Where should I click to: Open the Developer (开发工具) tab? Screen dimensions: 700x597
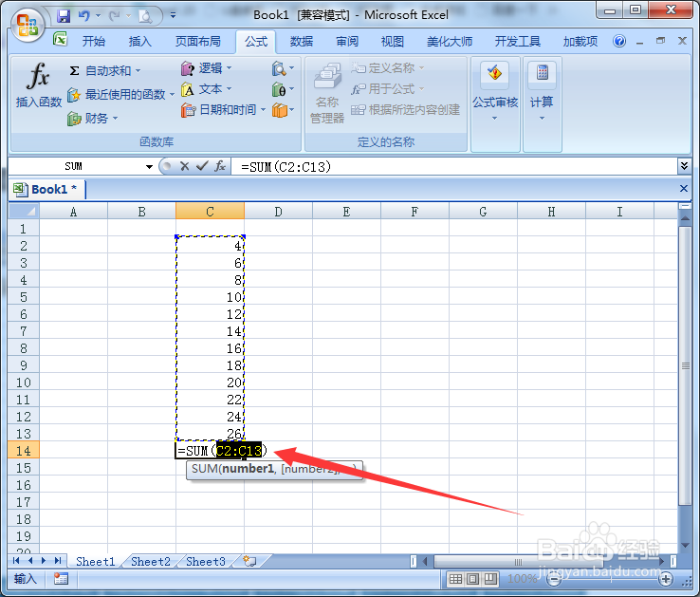pos(517,42)
